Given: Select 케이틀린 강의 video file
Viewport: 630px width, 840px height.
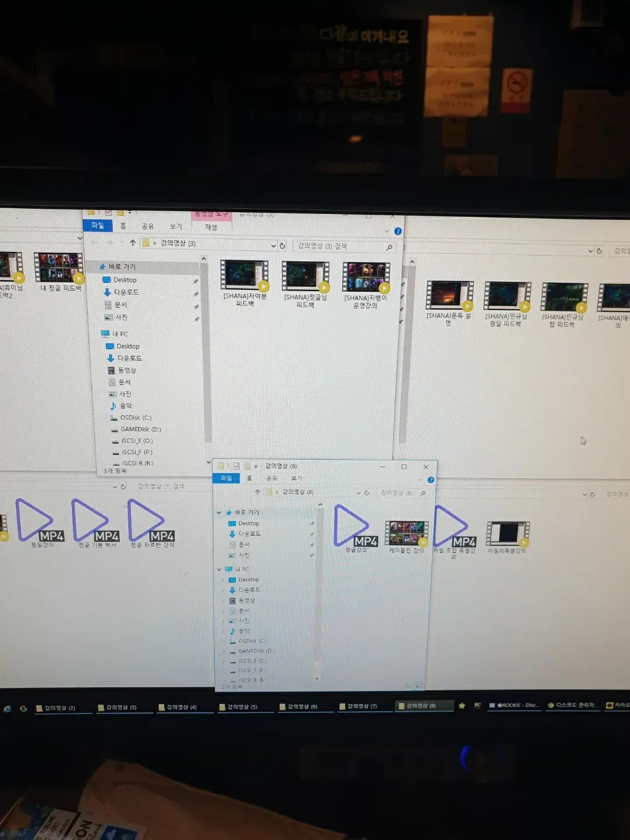Looking at the screenshot, I should [407, 537].
